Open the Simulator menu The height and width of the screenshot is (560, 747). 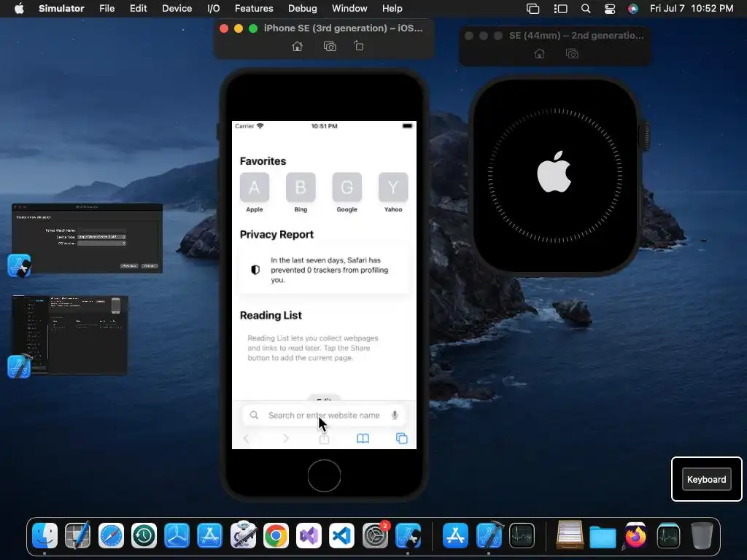click(61, 9)
